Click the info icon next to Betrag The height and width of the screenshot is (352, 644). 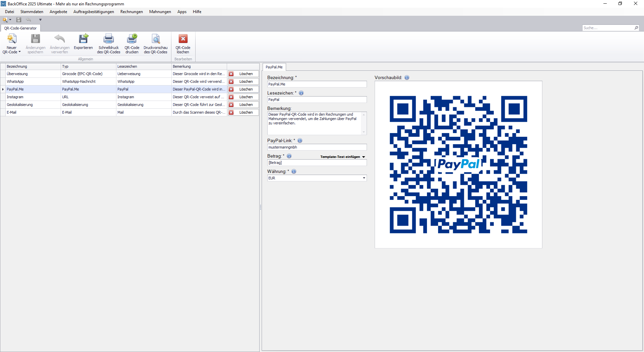pos(289,156)
